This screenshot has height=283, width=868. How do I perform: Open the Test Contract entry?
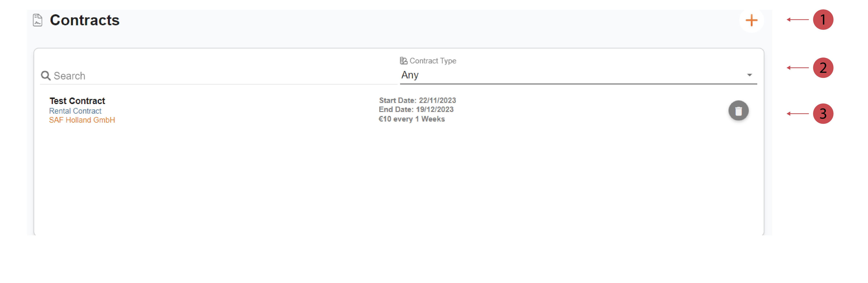pos(77,100)
